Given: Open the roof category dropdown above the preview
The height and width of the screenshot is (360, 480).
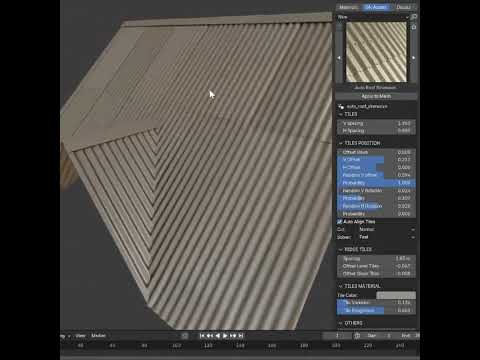Looking at the screenshot, I should [x=373, y=17].
